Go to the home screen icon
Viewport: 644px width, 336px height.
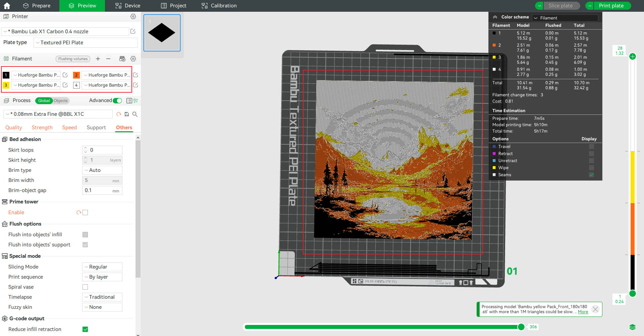coord(7,6)
